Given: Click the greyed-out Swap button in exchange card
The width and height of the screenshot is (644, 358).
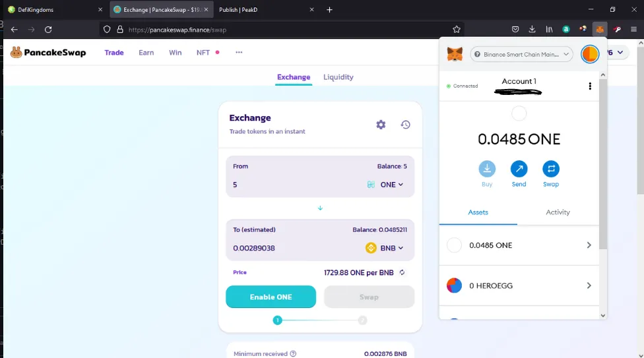Looking at the screenshot, I should 370,297.
